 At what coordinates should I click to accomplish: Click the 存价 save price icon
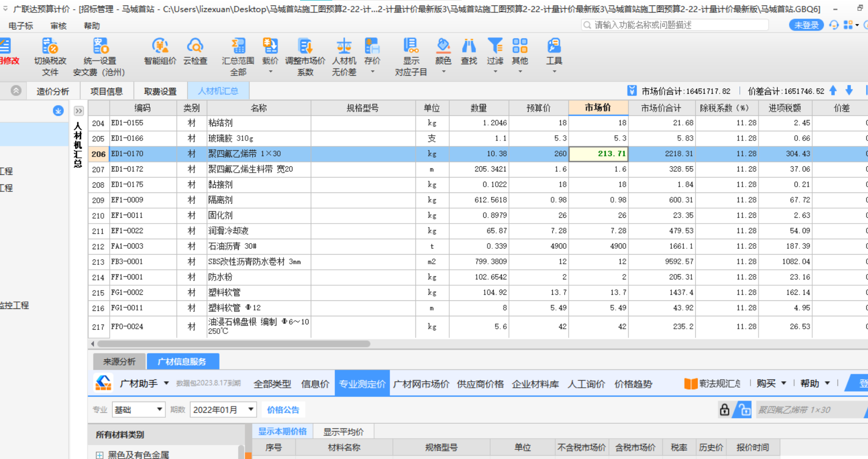[372, 46]
